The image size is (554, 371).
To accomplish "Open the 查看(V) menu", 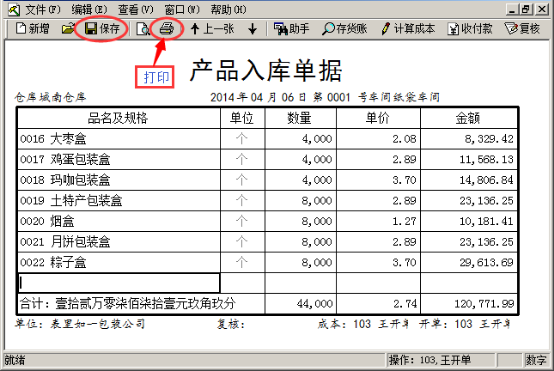I will (x=136, y=10).
